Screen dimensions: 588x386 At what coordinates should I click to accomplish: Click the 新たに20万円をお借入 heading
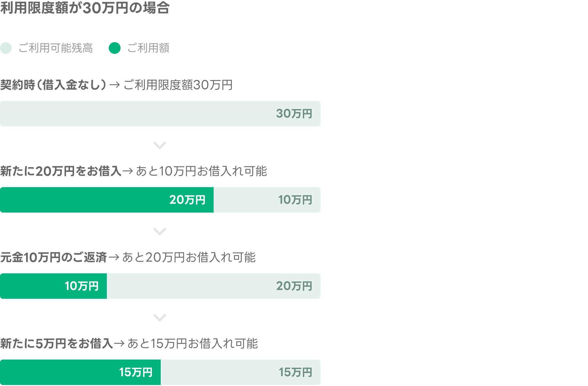61,171
